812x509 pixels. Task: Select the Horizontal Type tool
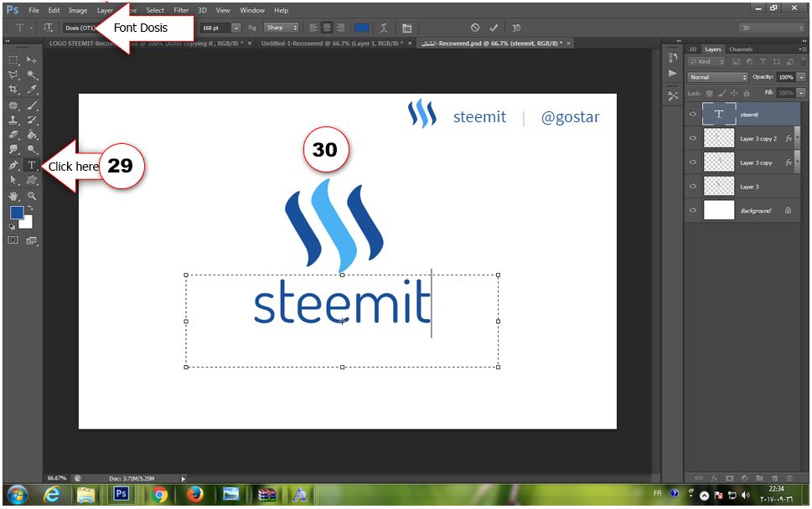coord(32,166)
